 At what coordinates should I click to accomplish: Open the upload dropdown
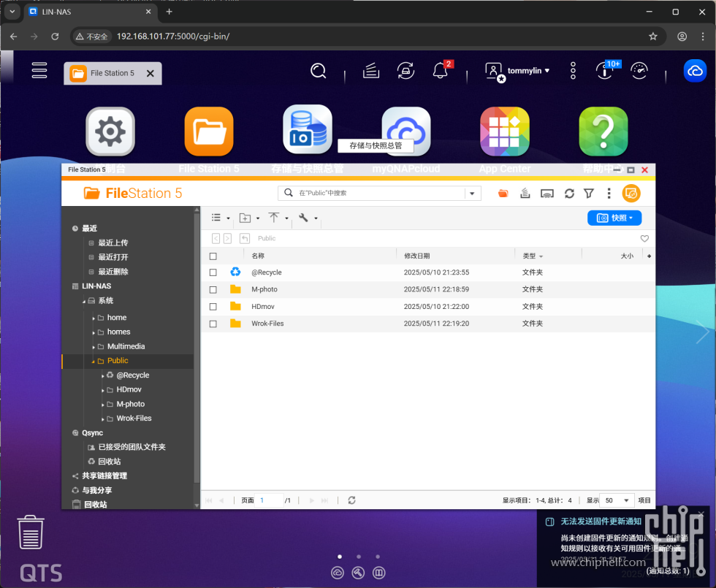tap(278, 218)
